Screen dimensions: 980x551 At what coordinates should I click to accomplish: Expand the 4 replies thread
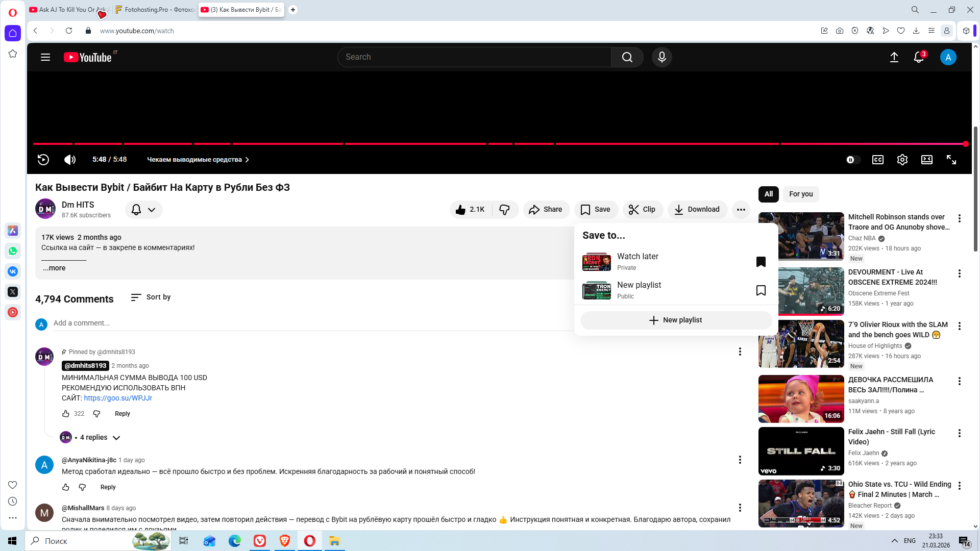94,438
